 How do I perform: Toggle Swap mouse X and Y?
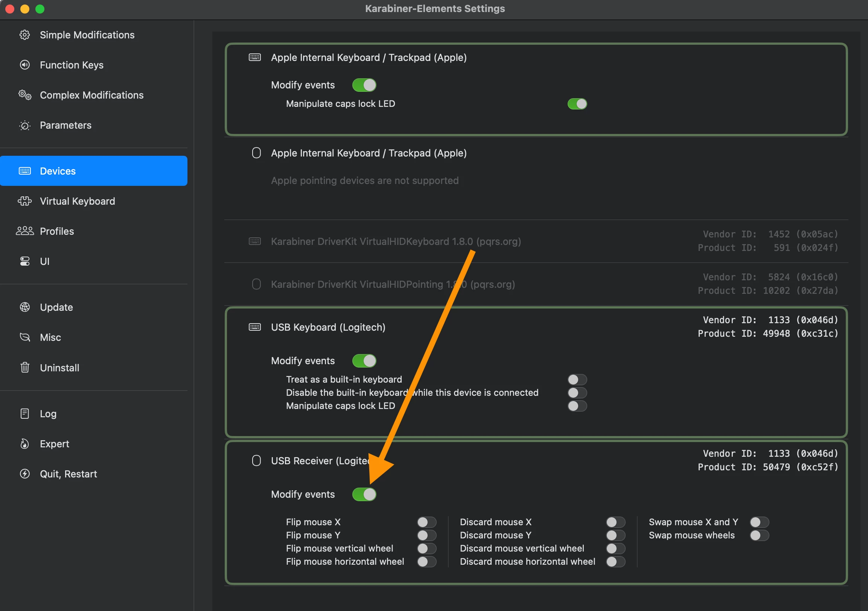759,522
